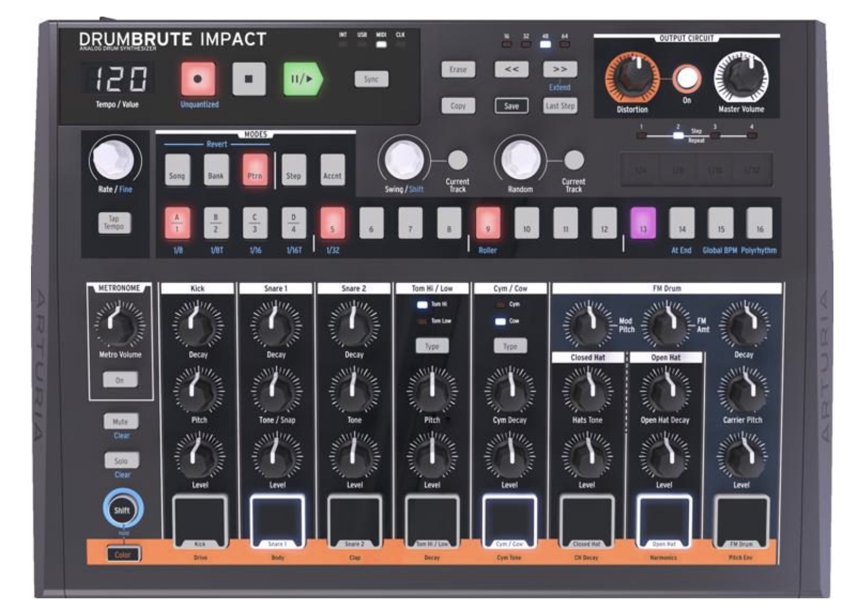Click the Tempo / Value display
855x616 pixels.
tap(118, 78)
